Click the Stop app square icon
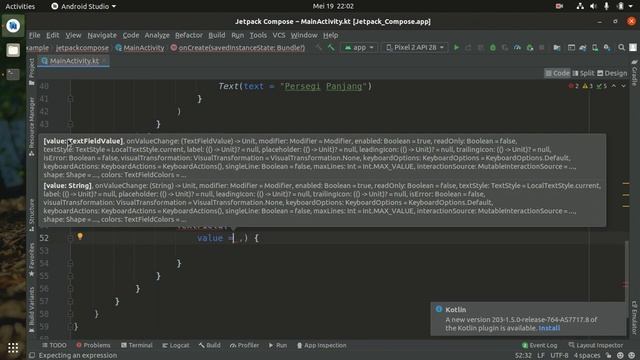 [542, 48]
